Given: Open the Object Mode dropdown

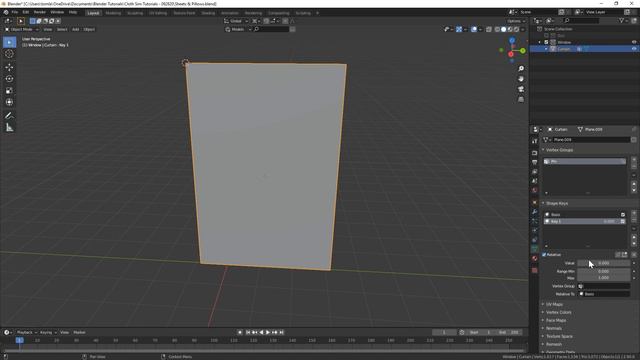Looking at the screenshot, I should point(22,29).
